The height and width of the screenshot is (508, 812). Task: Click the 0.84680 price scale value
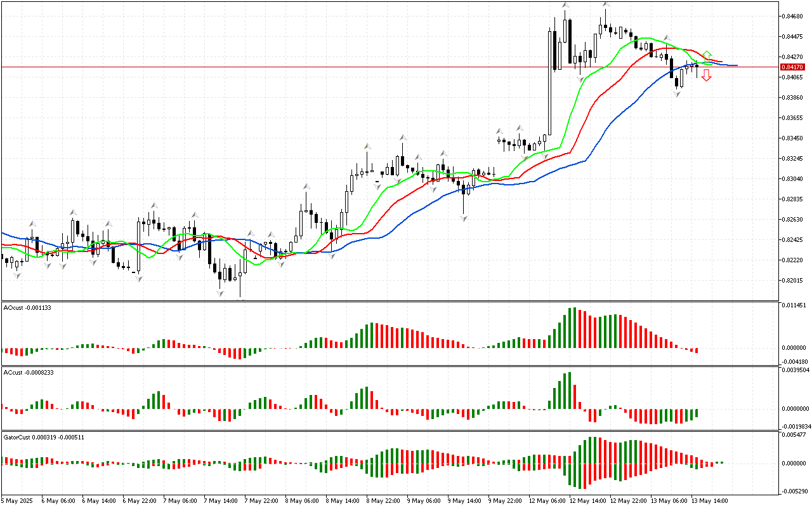792,17
